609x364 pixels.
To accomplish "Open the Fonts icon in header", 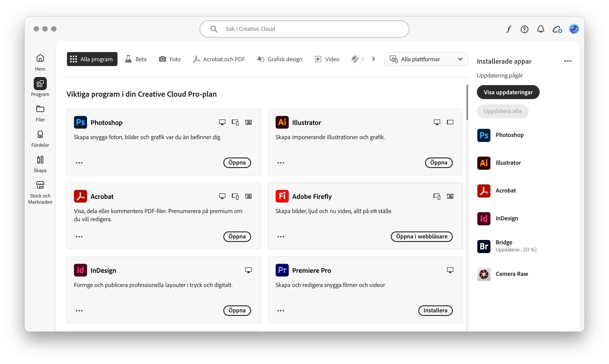I will click(509, 29).
